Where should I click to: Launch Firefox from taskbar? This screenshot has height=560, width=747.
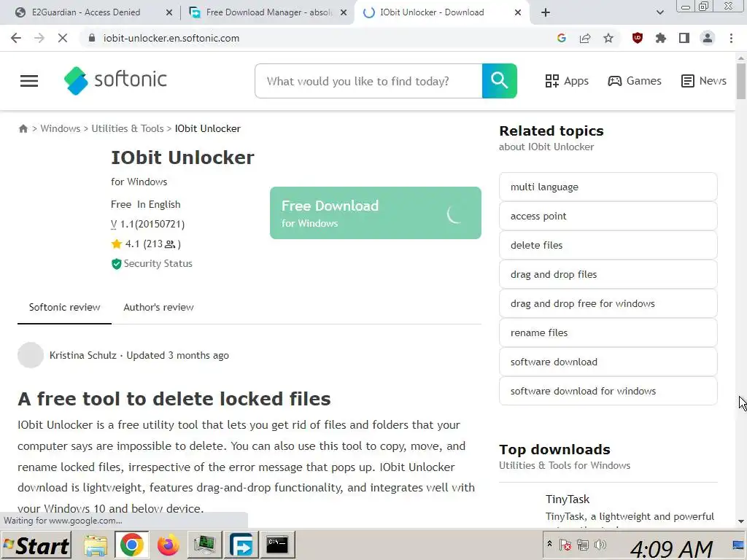[169, 545]
